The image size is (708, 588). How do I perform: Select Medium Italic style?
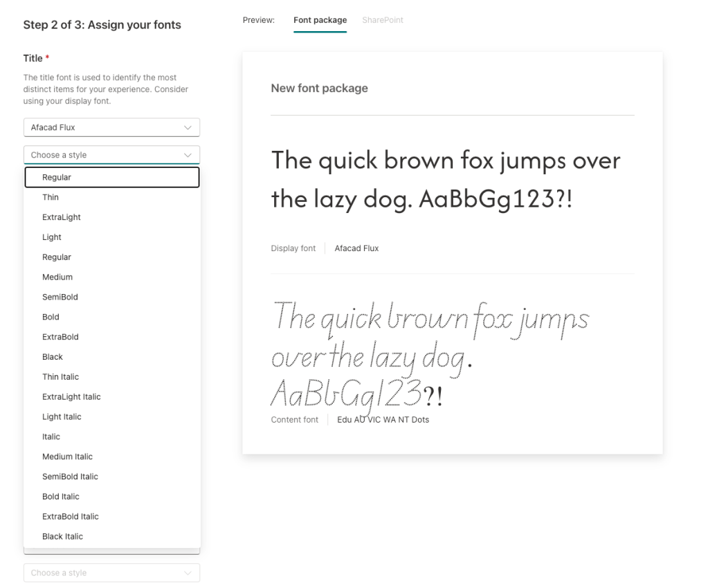(67, 457)
